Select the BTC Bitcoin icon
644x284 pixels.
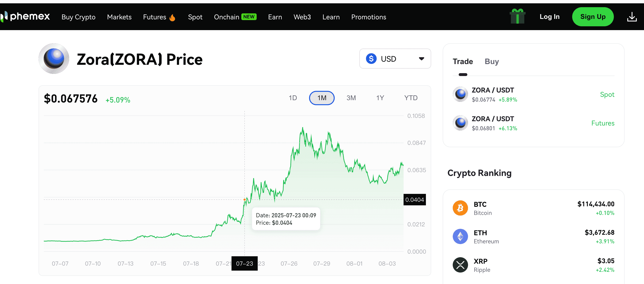460,208
